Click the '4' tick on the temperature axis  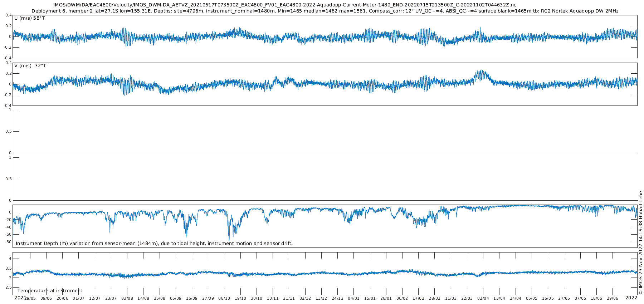[x=10, y=259]
